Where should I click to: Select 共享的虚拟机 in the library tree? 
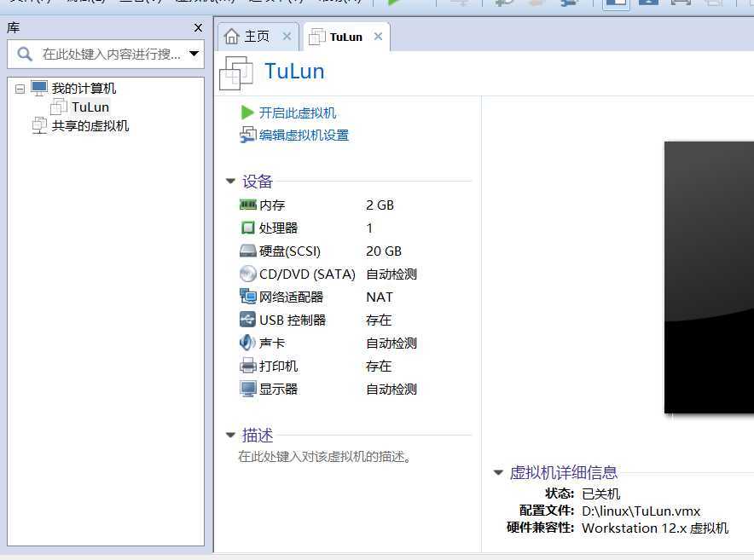point(90,126)
